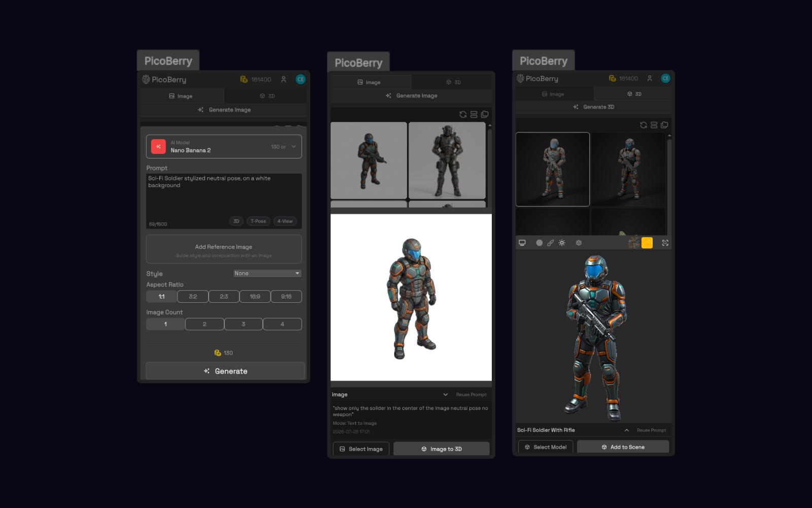The width and height of the screenshot is (812, 508).
Task: Click the credits coin icon in left panel
Action: point(244,79)
